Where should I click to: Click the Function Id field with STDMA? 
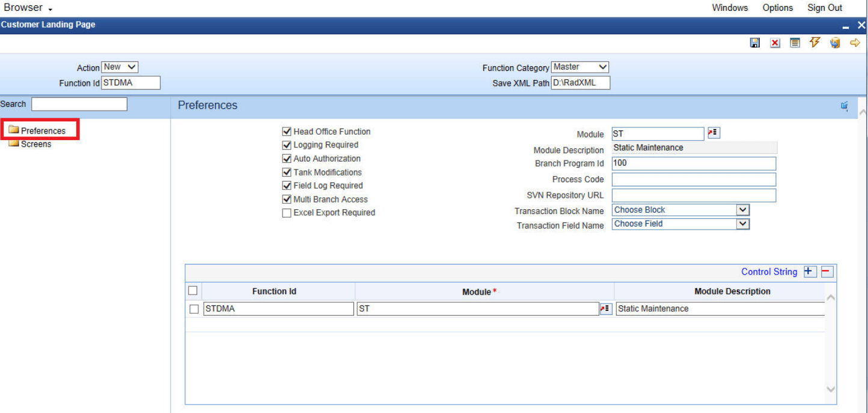click(x=131, y=83)
